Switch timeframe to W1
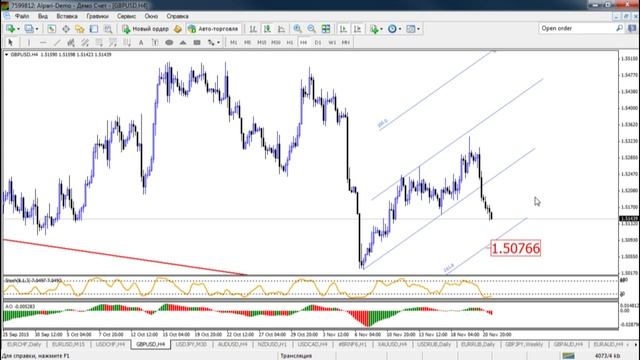The height and width of the screenshot is (360, 640). pos(332,42)
